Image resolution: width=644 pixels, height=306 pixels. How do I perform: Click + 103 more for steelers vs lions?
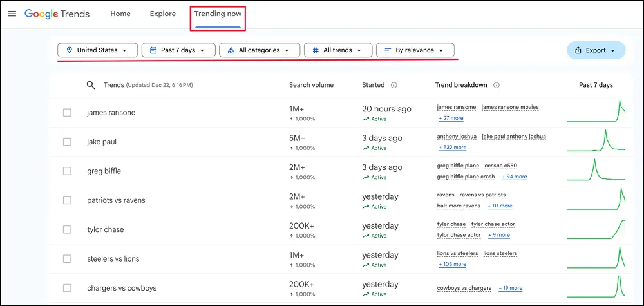[453, 265]
